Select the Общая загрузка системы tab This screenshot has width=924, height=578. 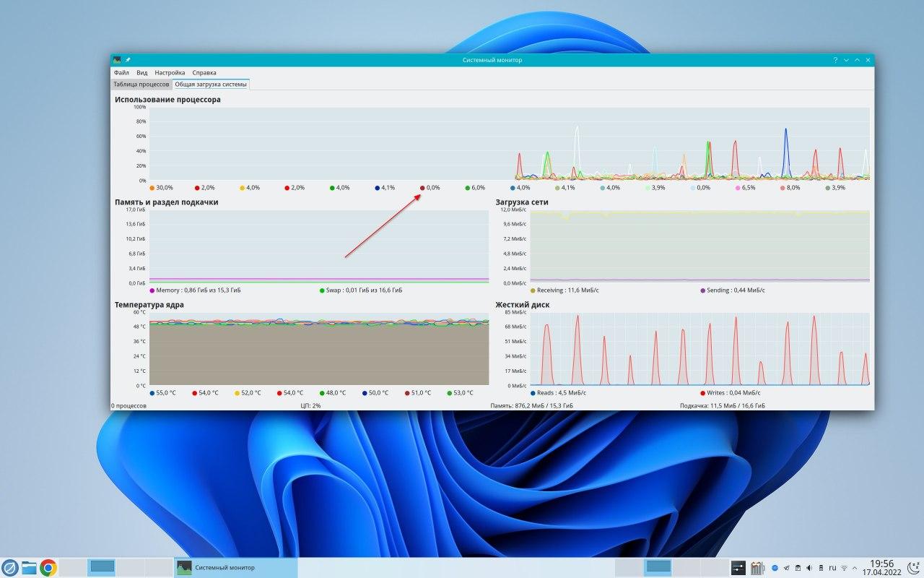pyautogui.click(x=210, y=85)
